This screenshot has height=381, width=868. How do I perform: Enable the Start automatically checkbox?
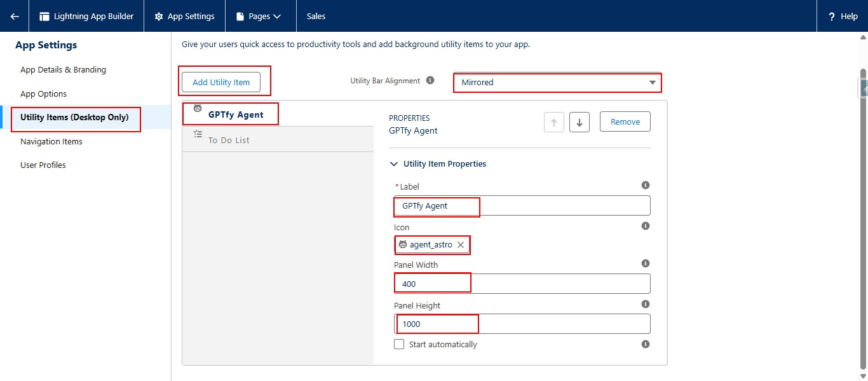(x=399, y=344)
